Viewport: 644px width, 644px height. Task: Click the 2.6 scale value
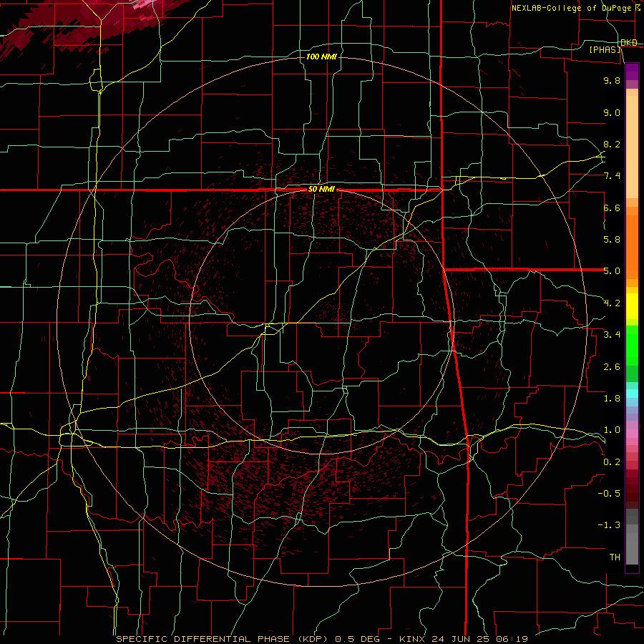coord(612,367)
